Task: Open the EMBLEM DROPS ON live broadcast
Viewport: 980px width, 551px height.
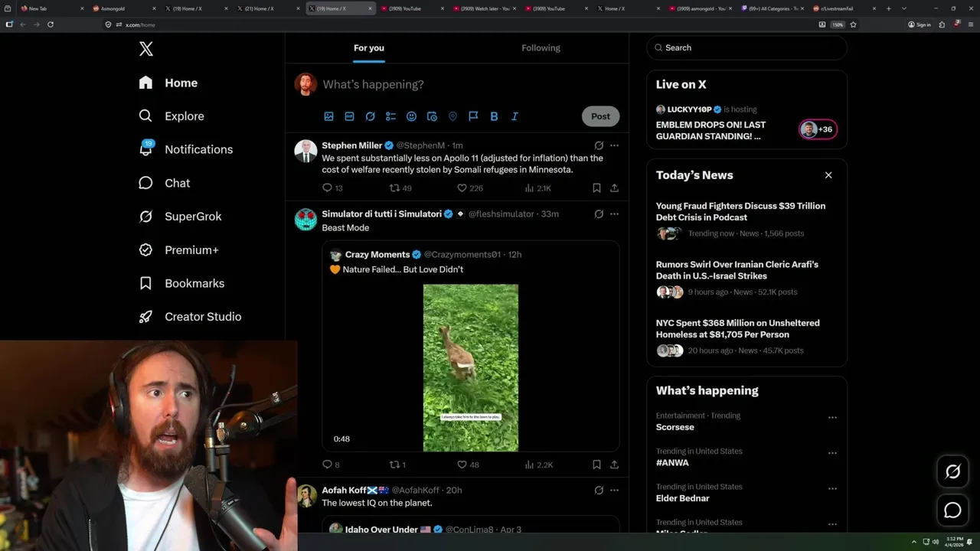Action: coord(746,122)
